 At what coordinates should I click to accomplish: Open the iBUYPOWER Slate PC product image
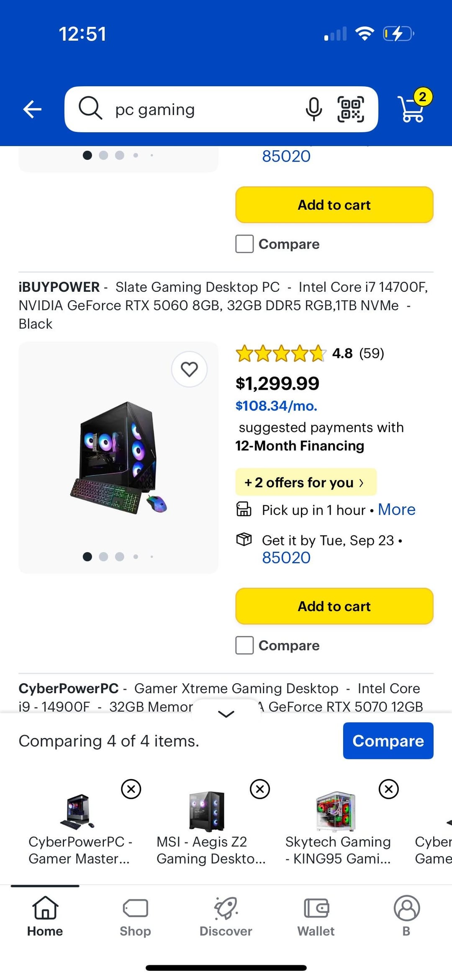click(x=118, y=457)
